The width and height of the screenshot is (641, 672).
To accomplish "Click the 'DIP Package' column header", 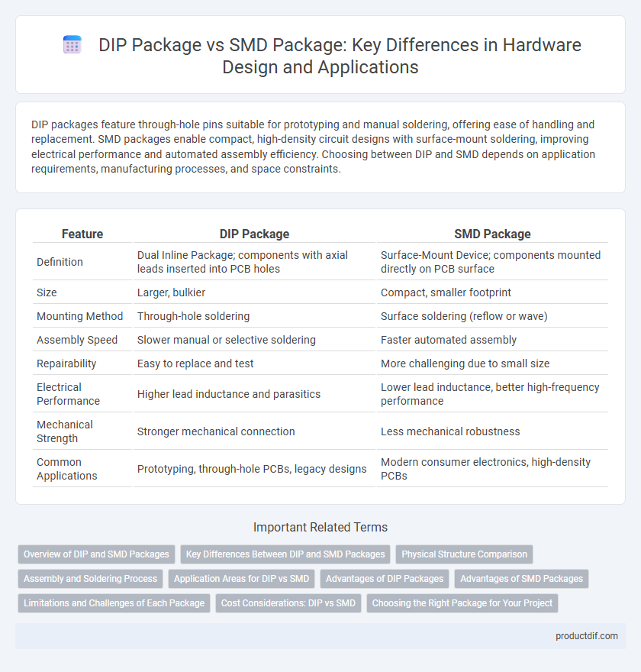I will (254, 234).
